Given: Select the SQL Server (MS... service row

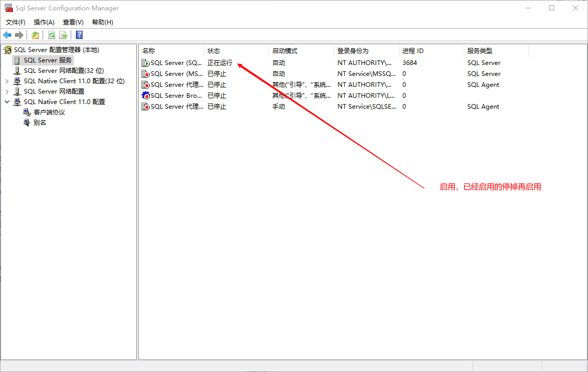Looking at the screenshot, I should pyautogui.click(x=334, y=74).
